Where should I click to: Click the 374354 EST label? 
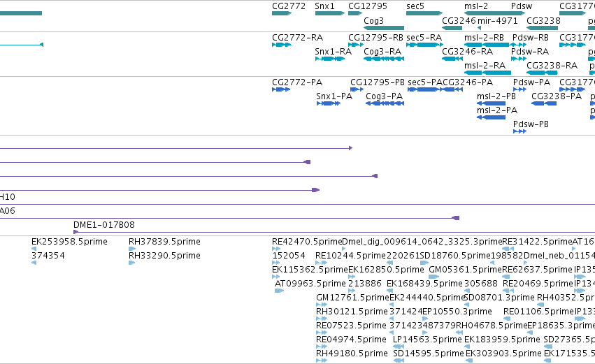[x=48, y=256]
